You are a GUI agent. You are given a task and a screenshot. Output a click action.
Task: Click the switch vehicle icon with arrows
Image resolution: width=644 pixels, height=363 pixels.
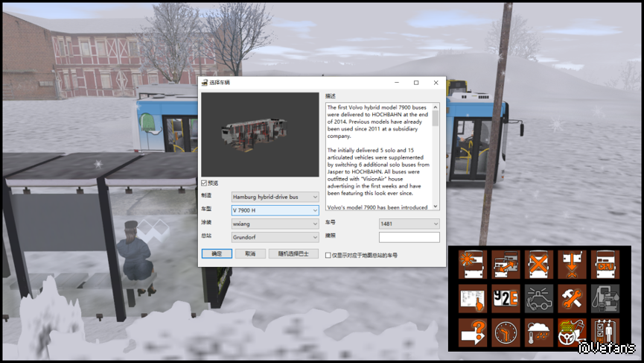click(x=506, y=265)
